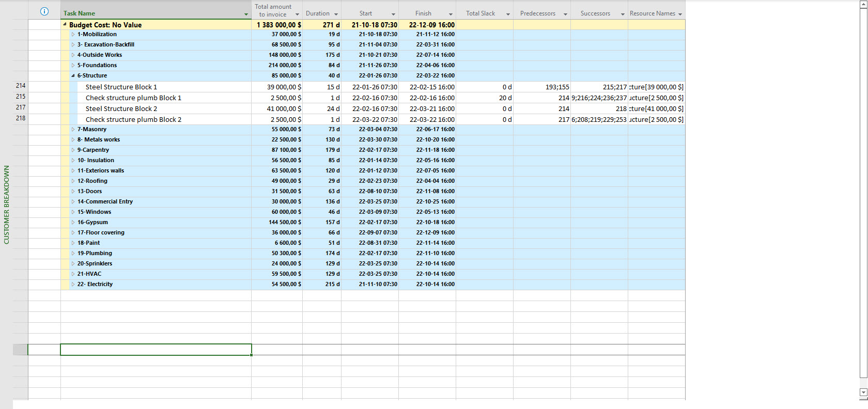Collapse the Budget Cost: No Value group
Screen dimensions: 868x409
coord(65,25)
